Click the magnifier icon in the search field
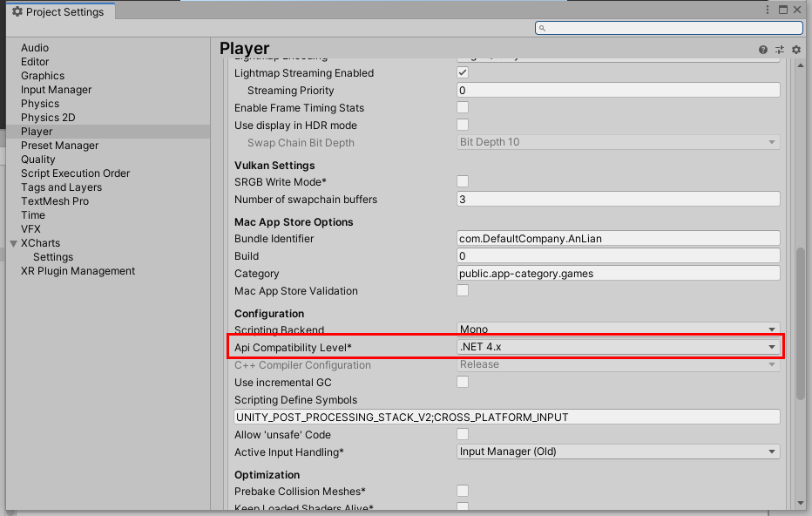This screenshot has height=516, width=812. [542, 27]
